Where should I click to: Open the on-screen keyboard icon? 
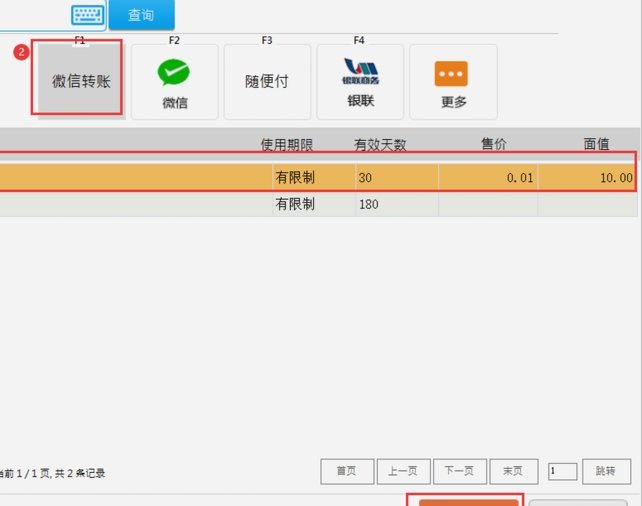[88, 15]
